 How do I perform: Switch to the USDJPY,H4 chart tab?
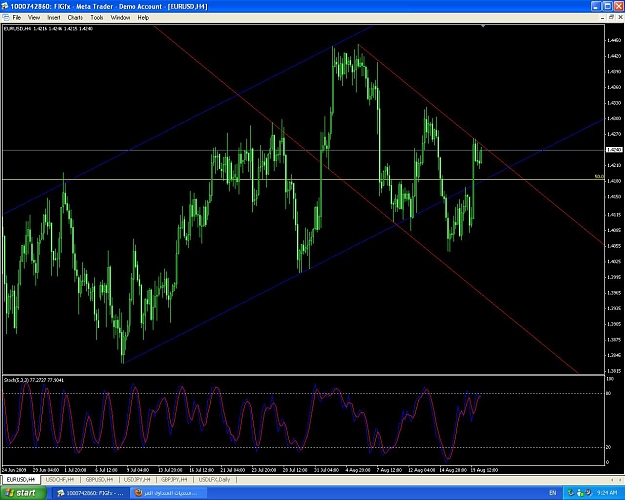137,479
